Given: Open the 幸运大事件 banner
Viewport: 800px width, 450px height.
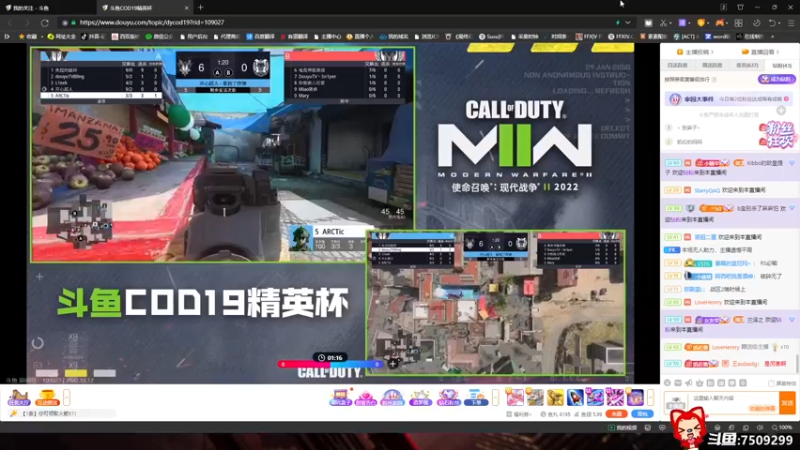Looking at the screenshot, I should pyautogui.click(x=729, y=99).
